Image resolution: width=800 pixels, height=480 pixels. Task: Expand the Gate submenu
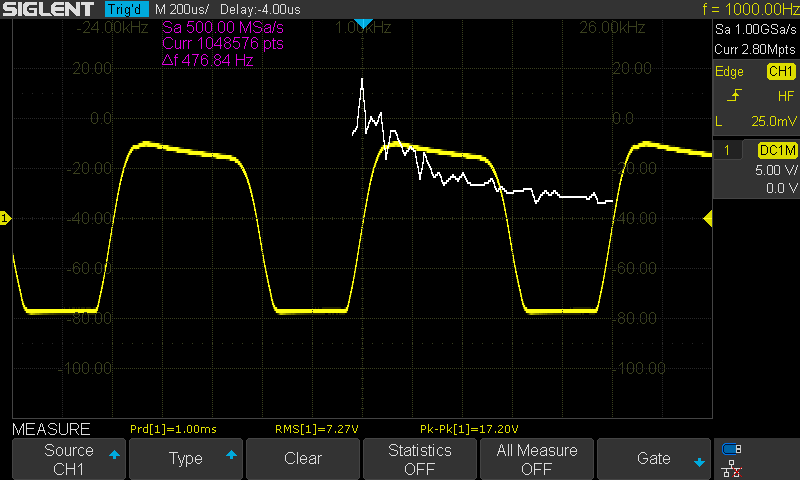click(x=653, y=459)
